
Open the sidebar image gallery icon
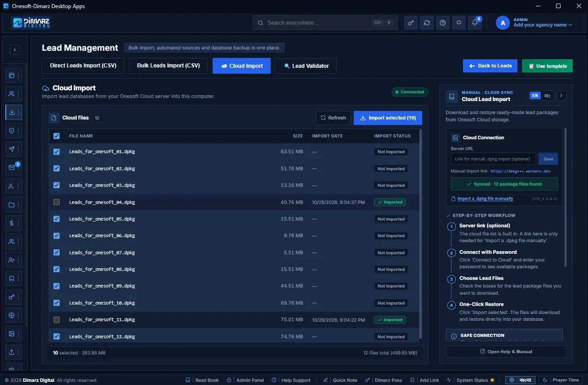pyautogui.click(x=12, y=334)
